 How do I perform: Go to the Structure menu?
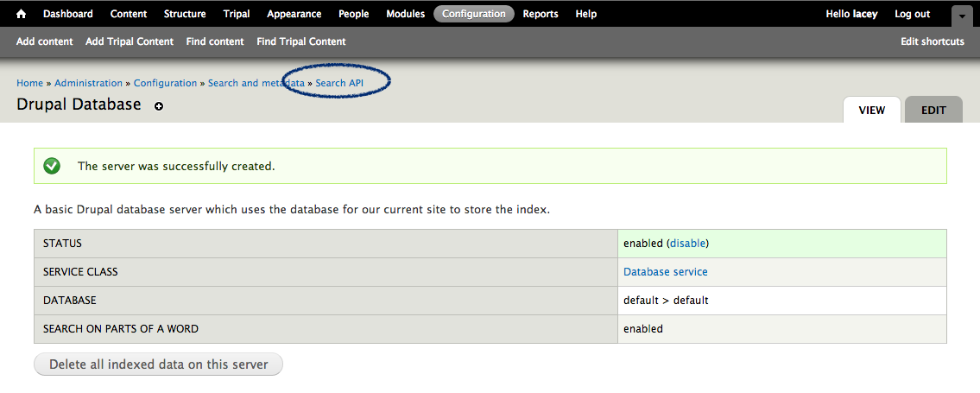[185, 14]
